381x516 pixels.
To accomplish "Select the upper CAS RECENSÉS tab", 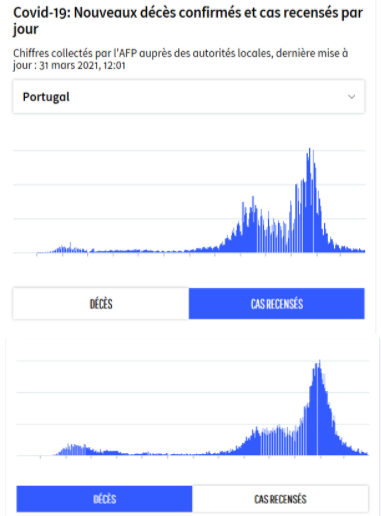I will (x=277, y=304).
